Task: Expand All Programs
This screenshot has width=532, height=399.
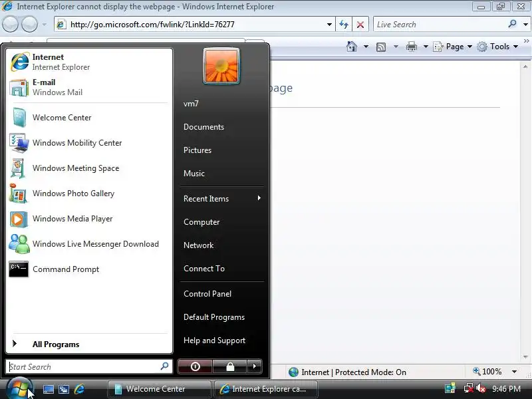Action: 89,344
